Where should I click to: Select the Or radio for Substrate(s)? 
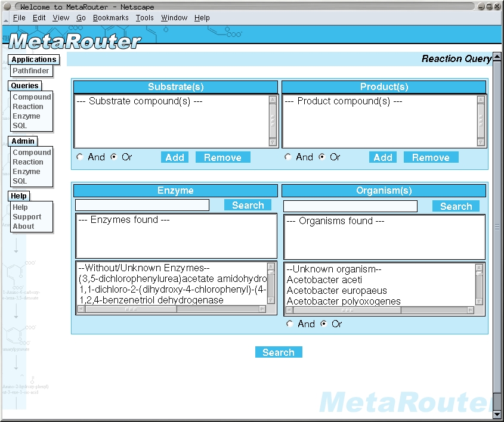click(114, 157)
